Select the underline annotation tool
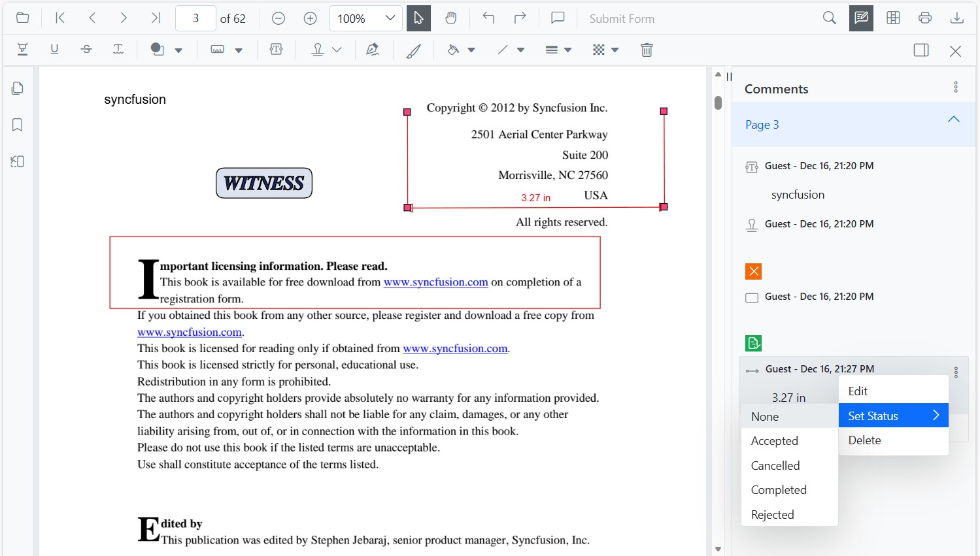Screen dimensions: 980x556 pyautogui.click(x=54, y=49)
